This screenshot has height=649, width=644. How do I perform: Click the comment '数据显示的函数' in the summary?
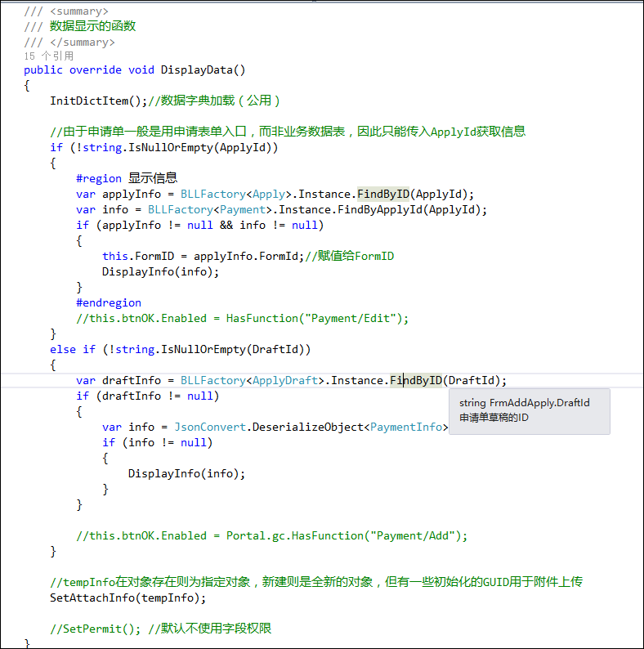92,26
